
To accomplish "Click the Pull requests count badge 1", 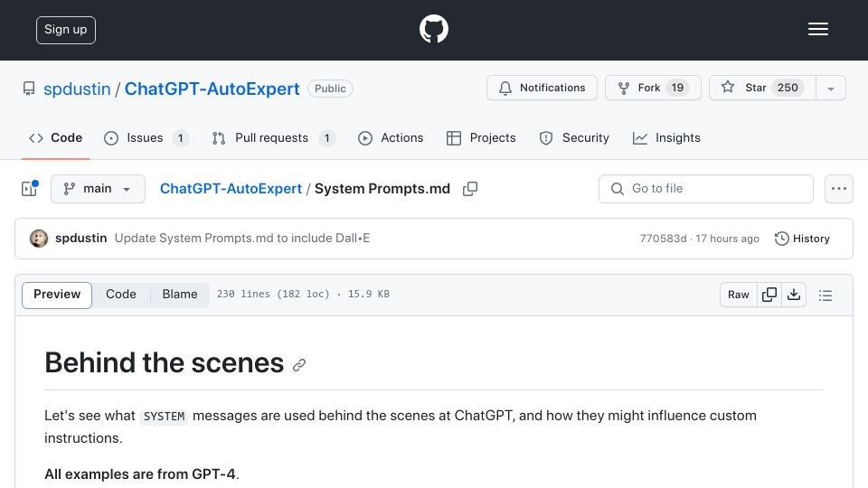I will [327, 137].
